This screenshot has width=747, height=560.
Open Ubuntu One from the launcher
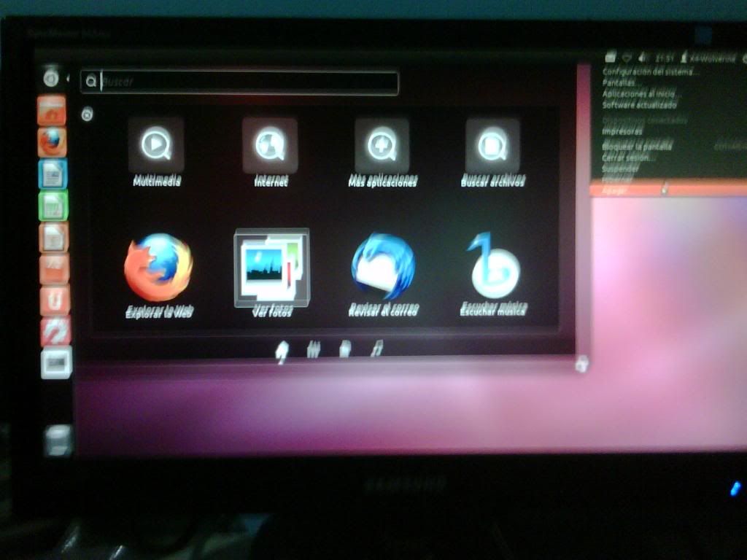(55, 300)
